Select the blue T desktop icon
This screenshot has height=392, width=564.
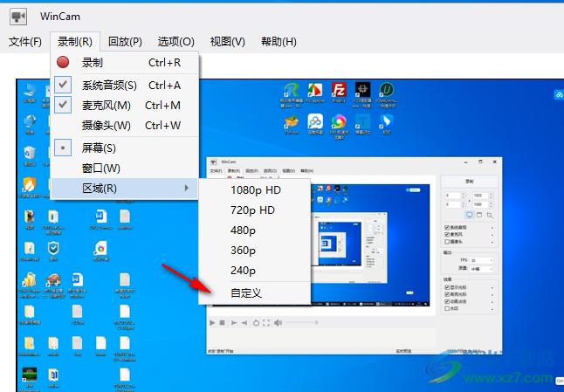click(362, 121)
